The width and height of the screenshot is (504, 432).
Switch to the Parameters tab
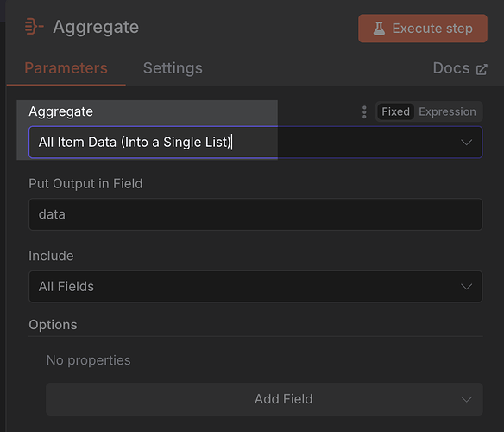(66, 68)
